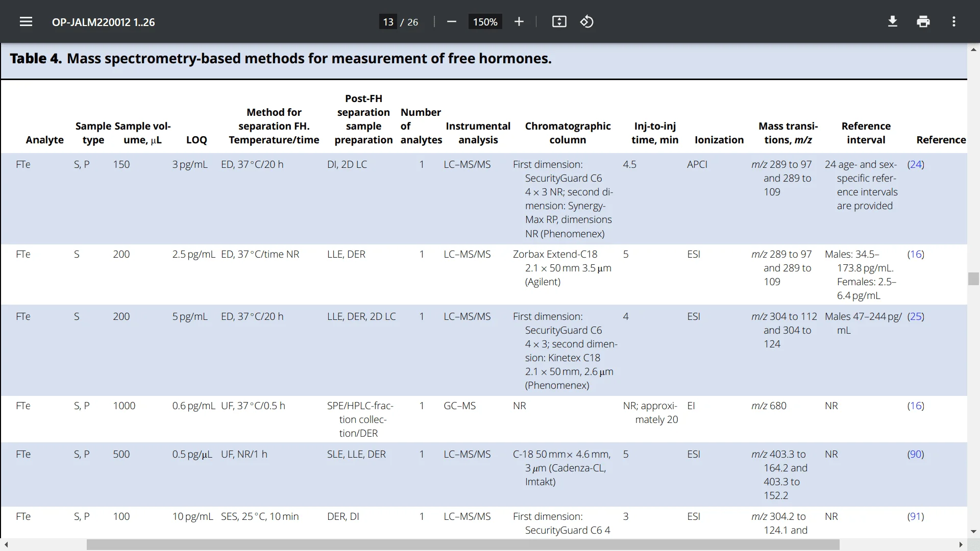This screenshot has height=551, width=980.
Task: Download the PDF file
Action: coord(893,21)
